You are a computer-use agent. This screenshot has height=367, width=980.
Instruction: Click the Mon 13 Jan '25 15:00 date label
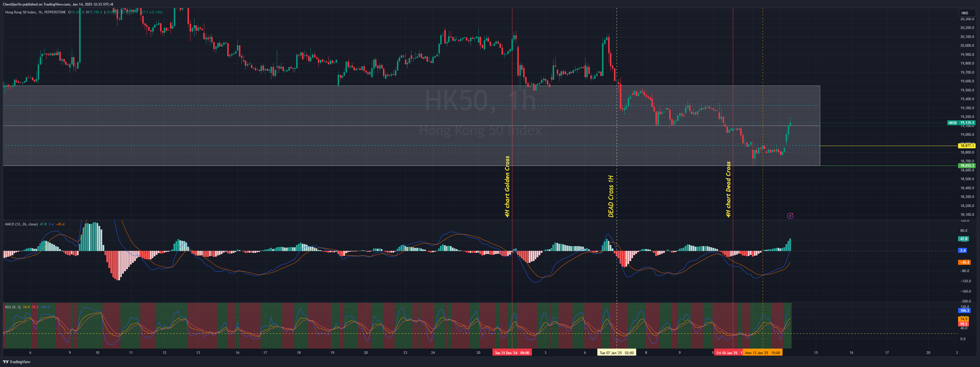[762, 353]
